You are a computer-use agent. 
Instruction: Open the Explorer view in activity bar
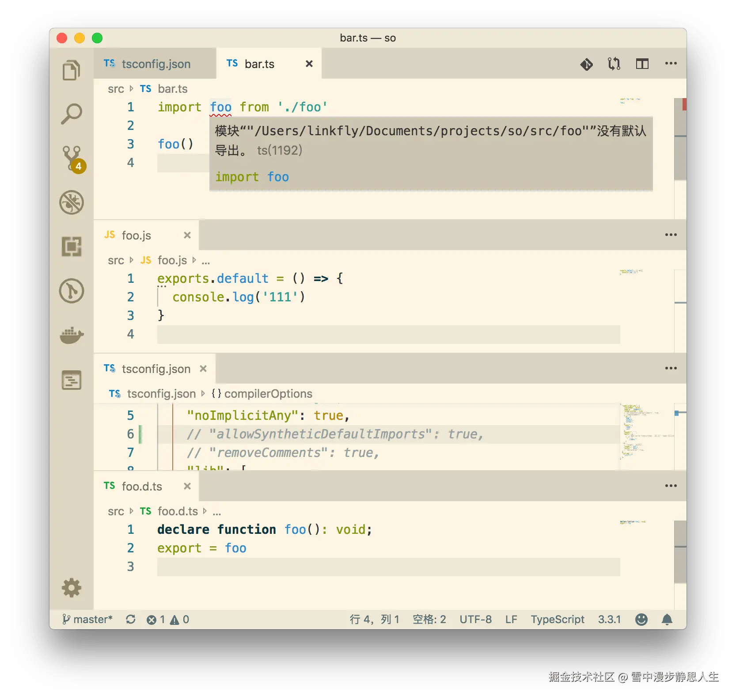pyautogui.click(x=72, y=70)
